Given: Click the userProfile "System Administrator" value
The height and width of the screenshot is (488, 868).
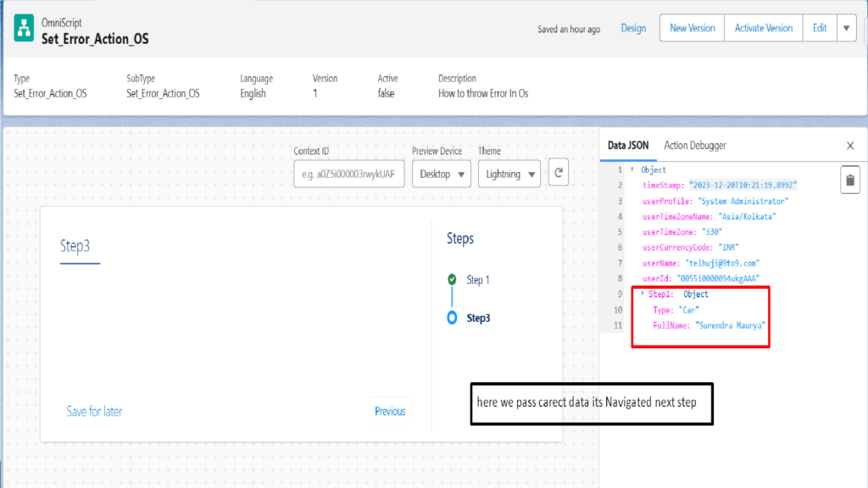Looking at the screenshot, I should 743,202.
